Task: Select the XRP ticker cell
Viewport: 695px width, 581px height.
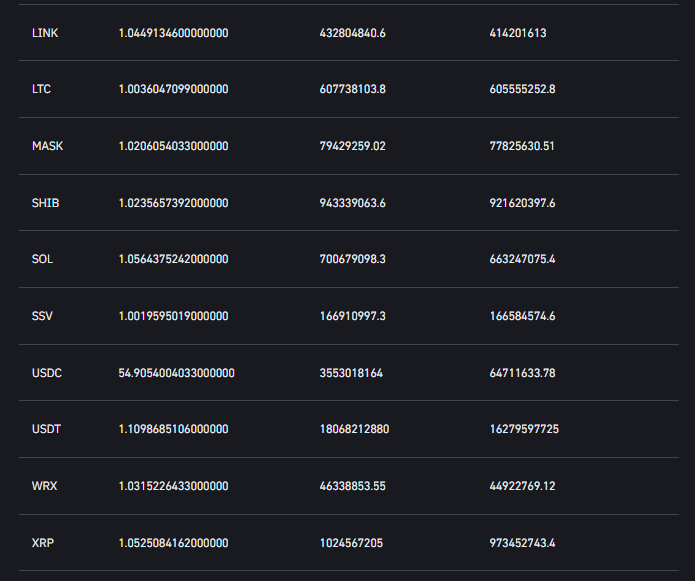Action: coord(42,543)
